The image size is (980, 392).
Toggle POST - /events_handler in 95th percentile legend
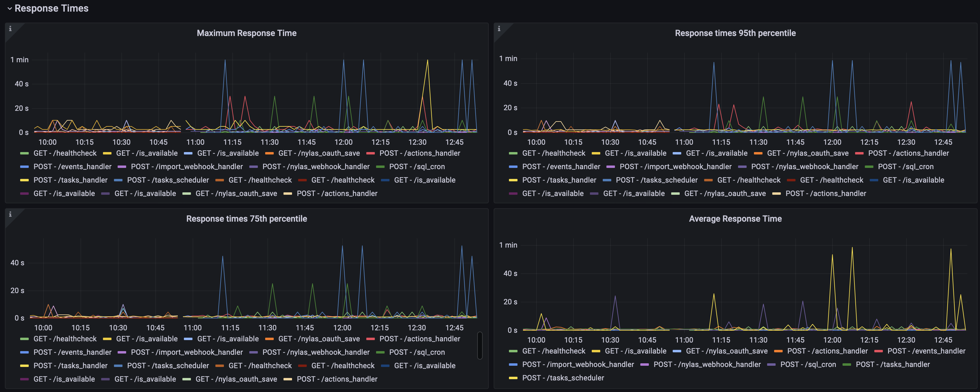tap(561, 166)
